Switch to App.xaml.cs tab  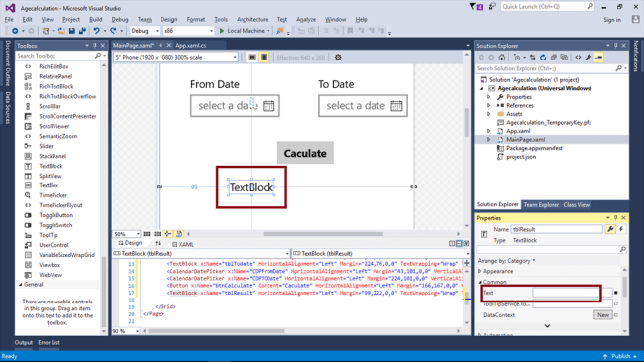191,46
